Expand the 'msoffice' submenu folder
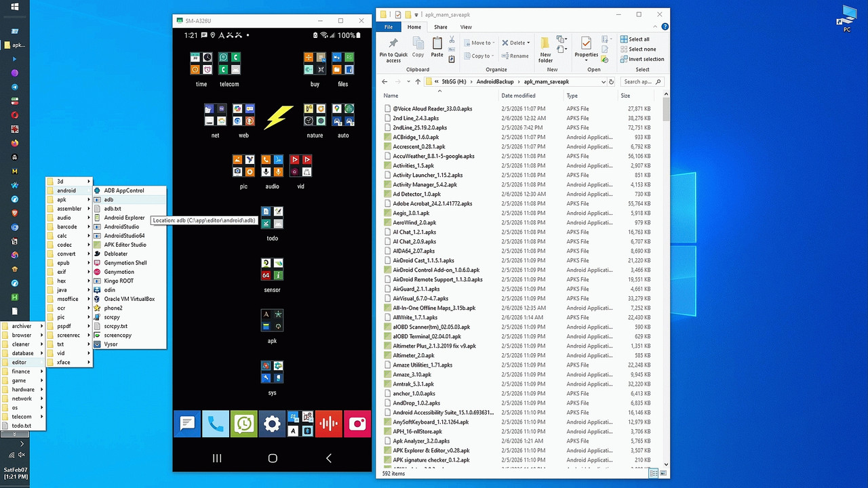 tap(68, 299)
